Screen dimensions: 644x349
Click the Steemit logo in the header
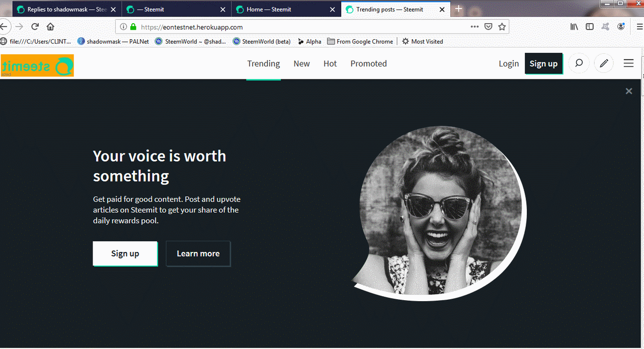tap(37, 66)
